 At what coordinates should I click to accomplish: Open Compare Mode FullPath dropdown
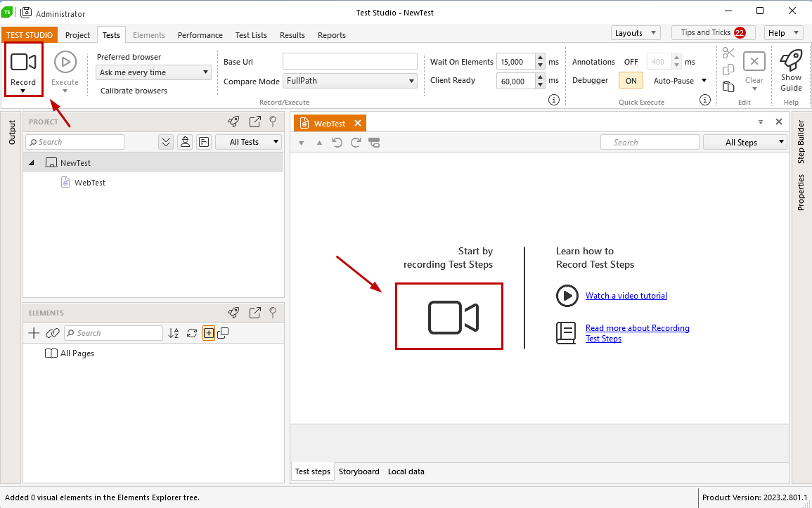[350, 81]
